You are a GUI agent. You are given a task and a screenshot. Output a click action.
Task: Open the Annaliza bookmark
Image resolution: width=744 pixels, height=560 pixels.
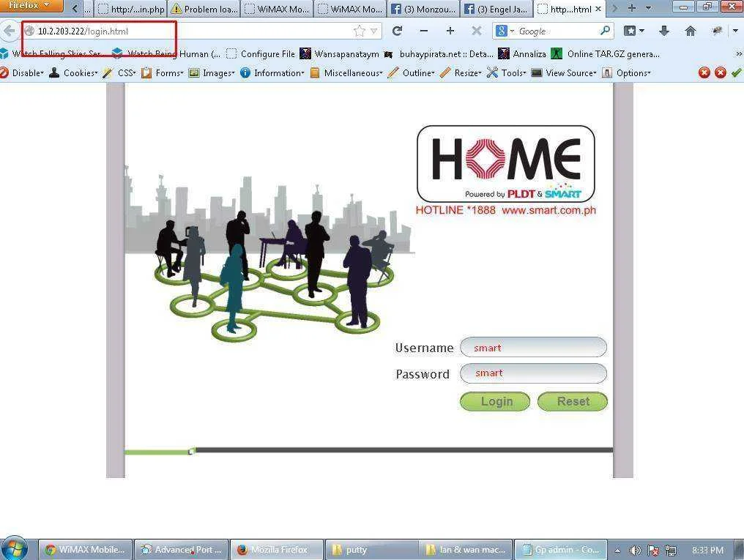[x=522, y=54]
